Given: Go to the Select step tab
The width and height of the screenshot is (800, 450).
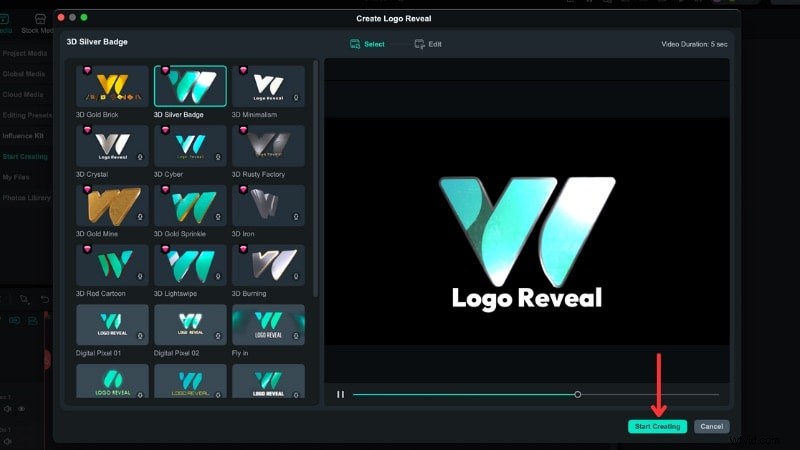Looking at the screenshot, I should (367, 44).
